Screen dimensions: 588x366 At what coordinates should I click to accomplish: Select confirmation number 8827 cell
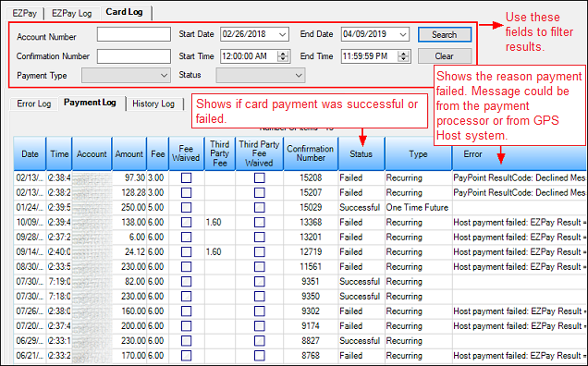click(311, 341)
